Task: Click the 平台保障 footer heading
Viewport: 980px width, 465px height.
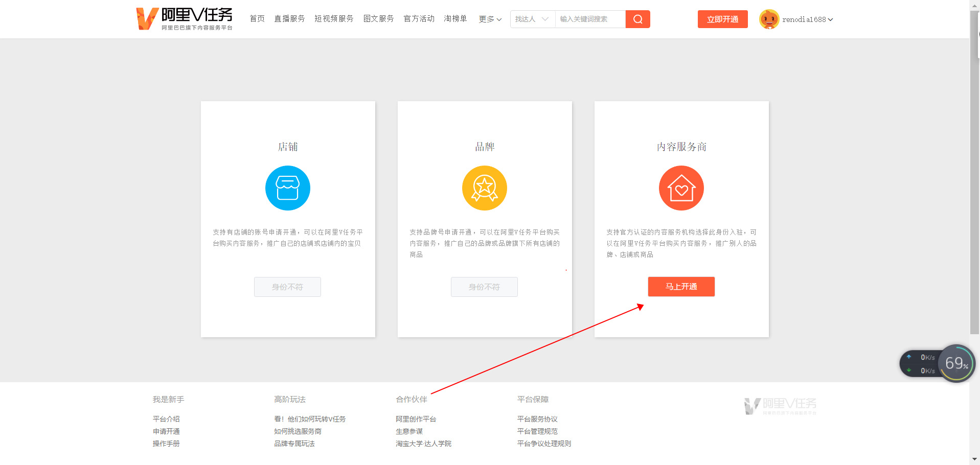Action: [x=533, y=399]
